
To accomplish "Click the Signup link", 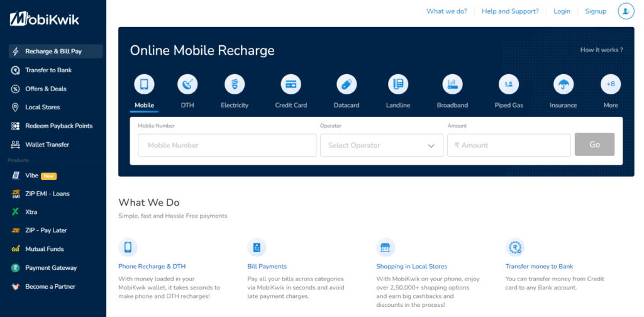I will tap(596, 11).
